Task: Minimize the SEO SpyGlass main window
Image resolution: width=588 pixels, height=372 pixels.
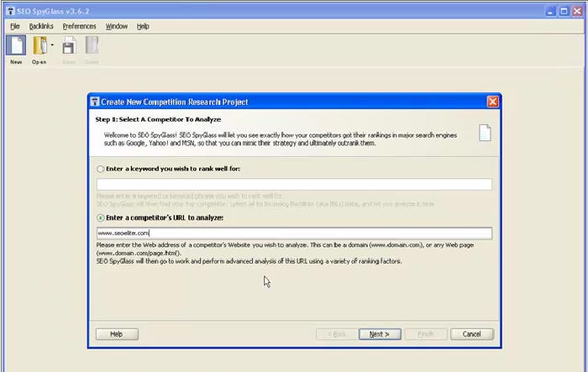Action: pos(550,11)
